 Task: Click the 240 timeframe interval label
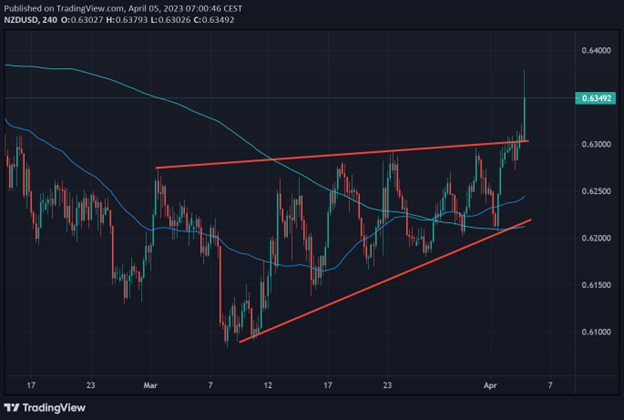(54, 19)
